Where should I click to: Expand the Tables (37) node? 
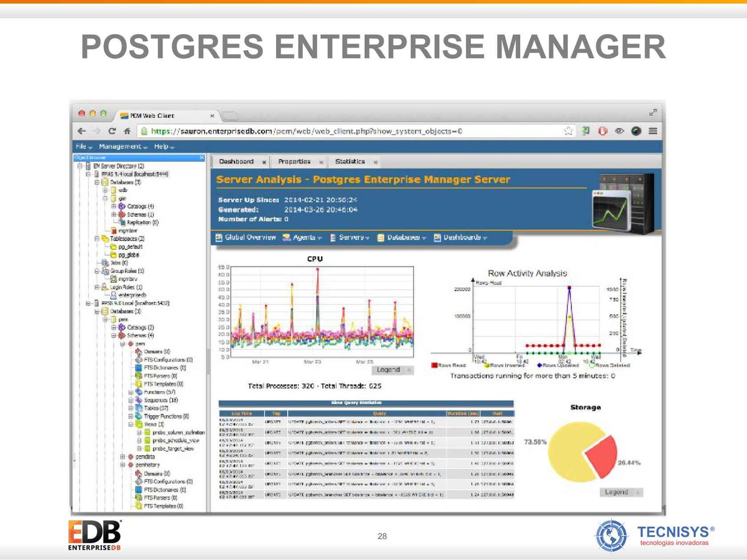point(131,408)
